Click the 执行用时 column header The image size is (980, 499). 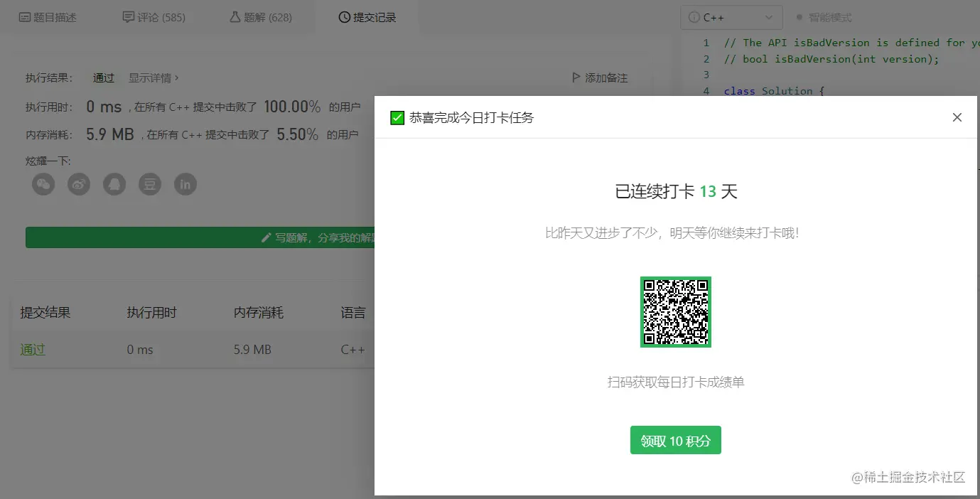pos(152,312)
